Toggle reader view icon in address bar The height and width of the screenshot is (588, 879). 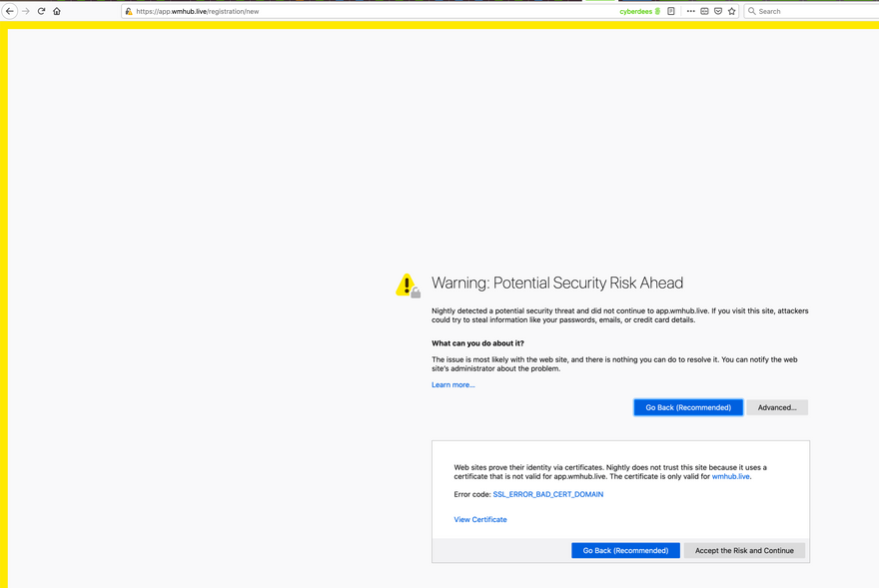[x=671, y=11]
